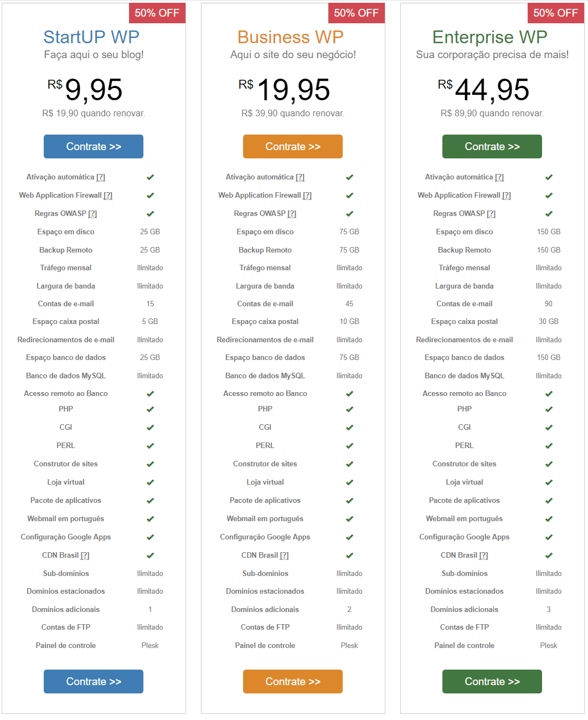Click the top blue Contrate button for StartUP WP
The width and height of the screenshot is (588, 720).
click(x=94, y=147)
